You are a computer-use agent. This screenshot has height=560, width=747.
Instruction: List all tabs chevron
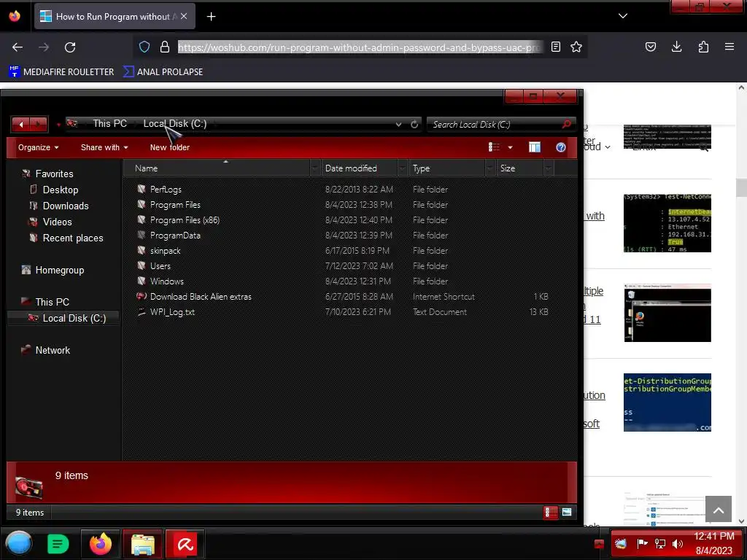coord(623,16)
